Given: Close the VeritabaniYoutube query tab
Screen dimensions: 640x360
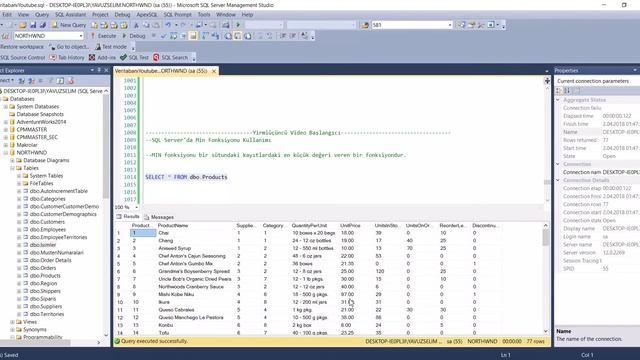Looking at the screenshot, I should [213, 71].
